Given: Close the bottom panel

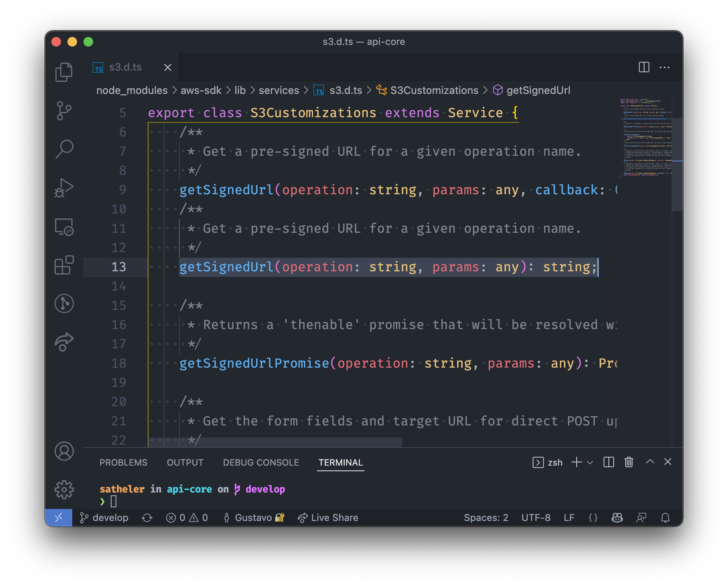Looking at the screenshot, I should click(668, 462).
